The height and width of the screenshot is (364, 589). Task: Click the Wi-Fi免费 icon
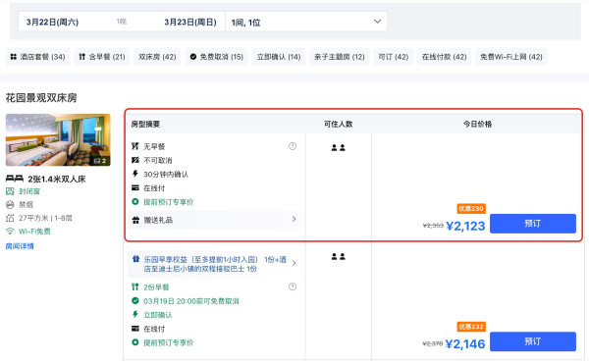pyautogui.click(x=10, y=232)
